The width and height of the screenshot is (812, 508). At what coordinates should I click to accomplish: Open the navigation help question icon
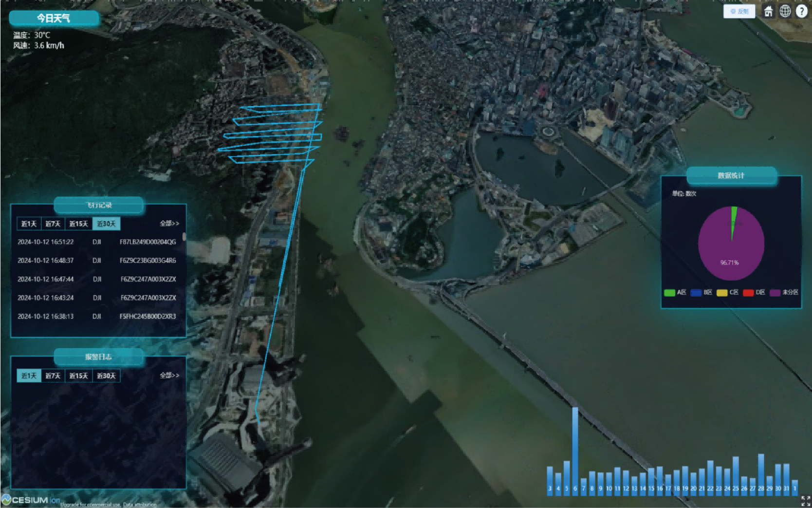(801, 11)
